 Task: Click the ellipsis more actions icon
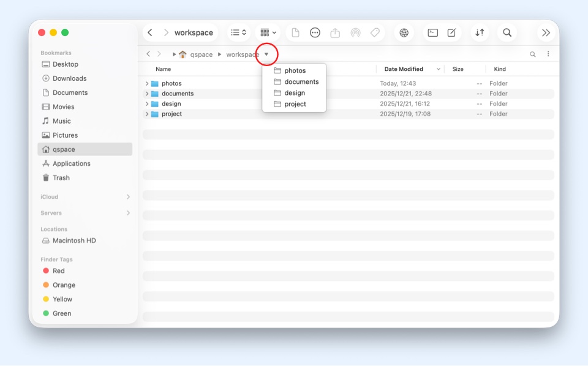pyautogui.click(x=315, y=32)
